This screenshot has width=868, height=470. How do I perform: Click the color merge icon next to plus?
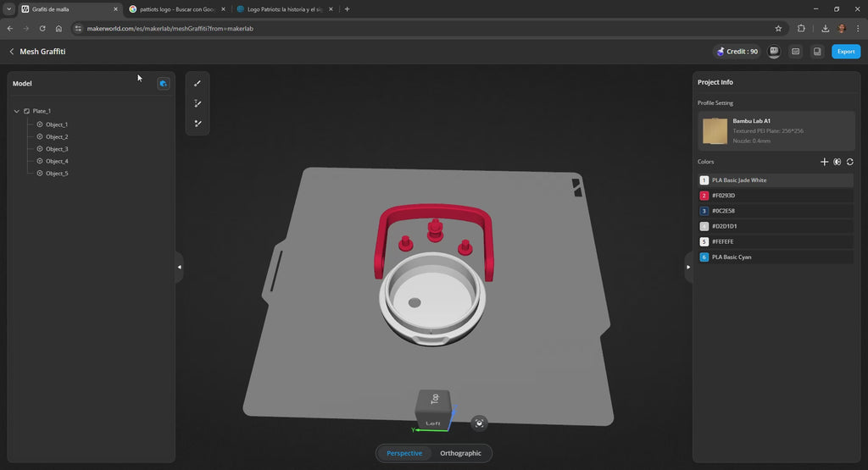[x=837, y=162]
